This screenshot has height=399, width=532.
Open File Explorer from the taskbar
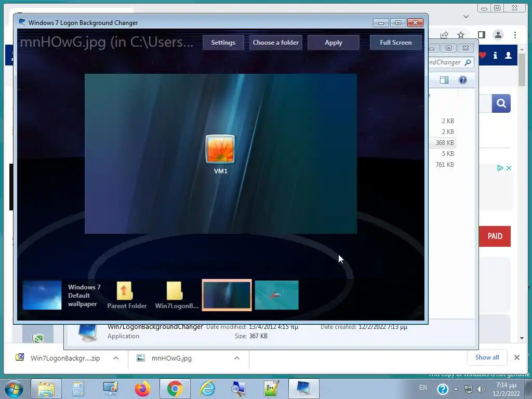click(x=46, y=389)
